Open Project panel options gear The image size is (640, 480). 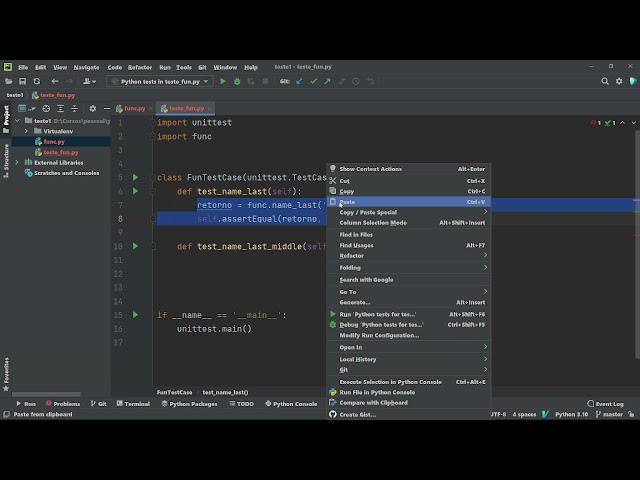point(93,109)
